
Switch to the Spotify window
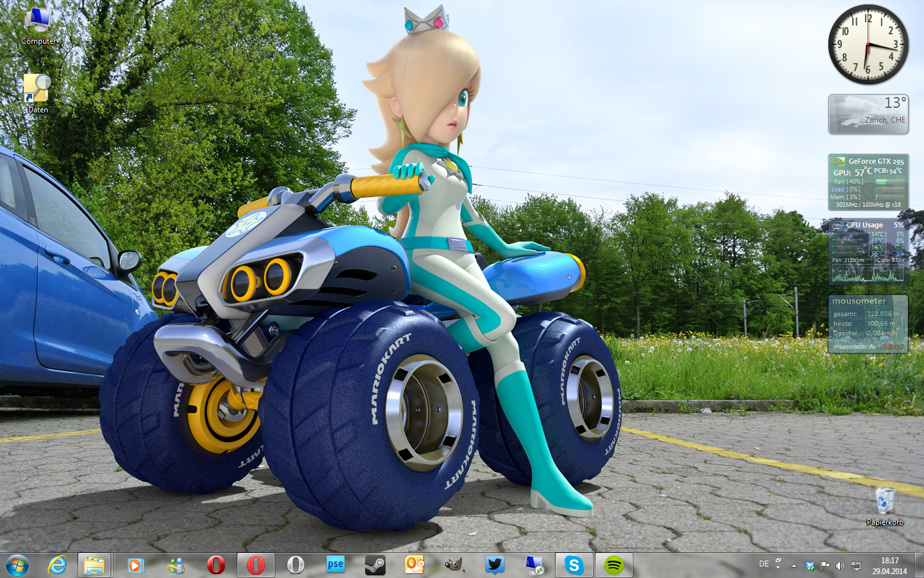click(614, 565)
